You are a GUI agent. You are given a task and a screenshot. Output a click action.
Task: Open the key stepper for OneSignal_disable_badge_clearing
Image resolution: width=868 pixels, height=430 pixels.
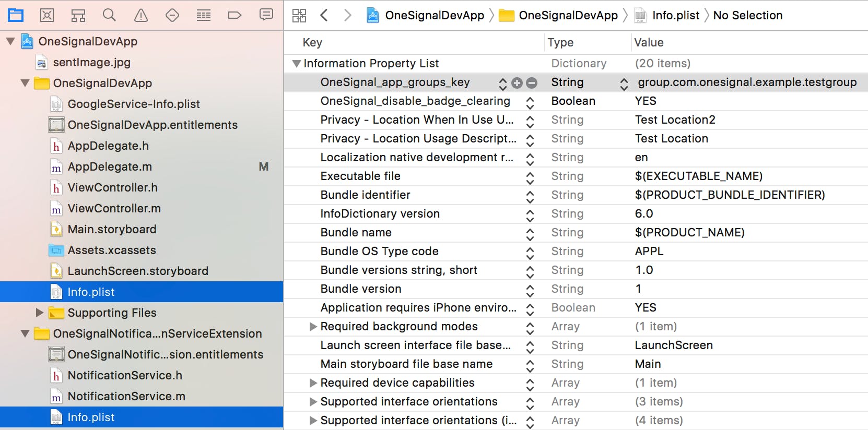[530, 102]
